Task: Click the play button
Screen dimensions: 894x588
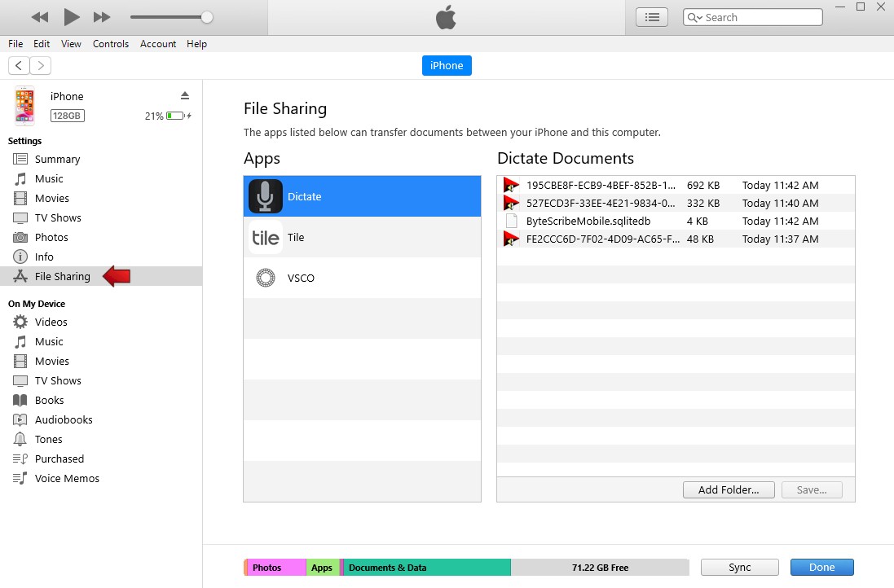Action: [71, 17]
